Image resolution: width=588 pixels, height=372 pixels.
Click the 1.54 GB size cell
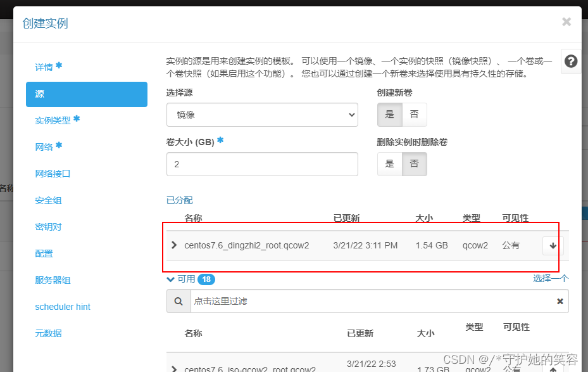(x=432, y=245)
